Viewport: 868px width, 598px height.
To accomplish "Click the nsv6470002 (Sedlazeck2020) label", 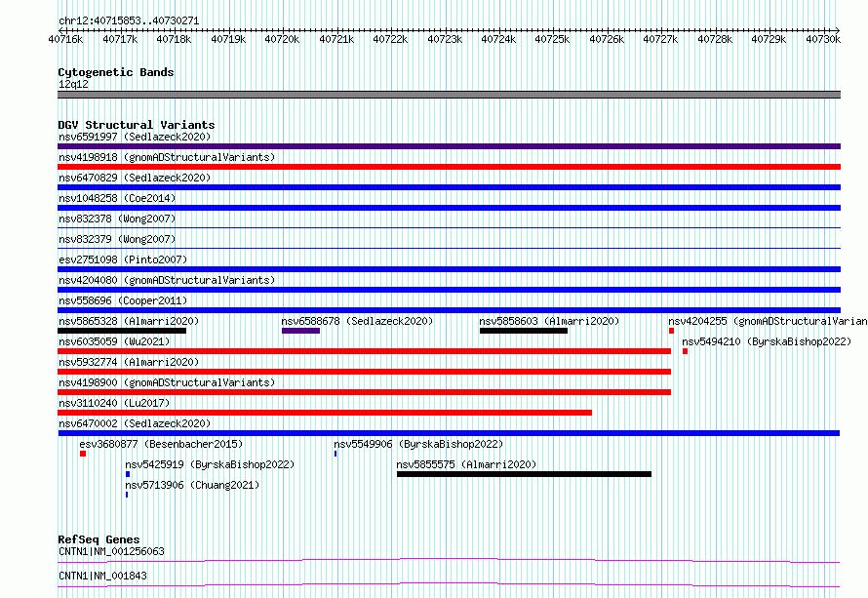I will (135, 423).
